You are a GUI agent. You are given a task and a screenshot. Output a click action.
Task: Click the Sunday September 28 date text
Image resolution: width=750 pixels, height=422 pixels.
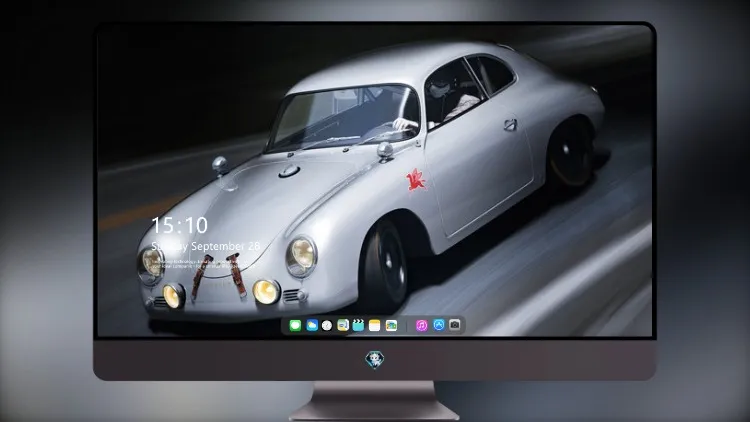pos(206,246)
